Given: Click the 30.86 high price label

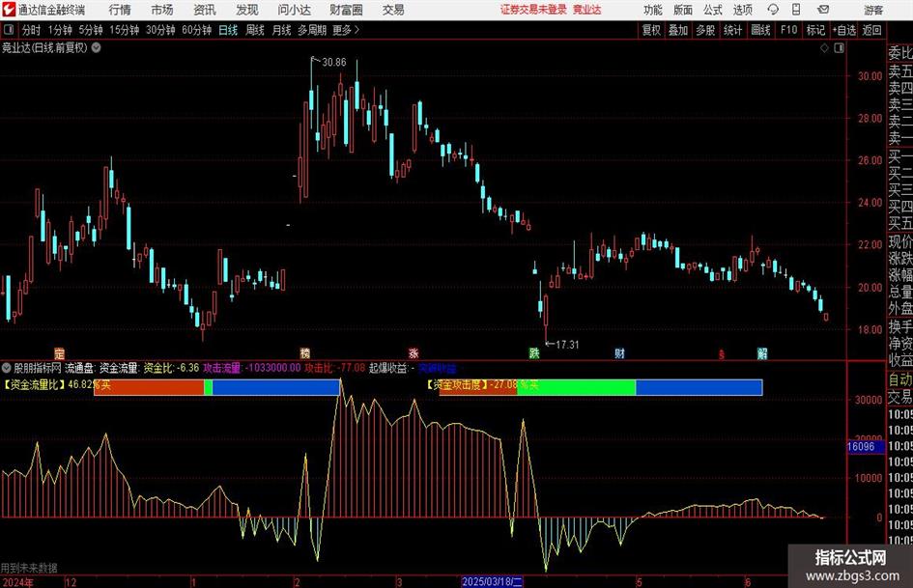Looking at the screenshot, I should [x=333, y=63].
